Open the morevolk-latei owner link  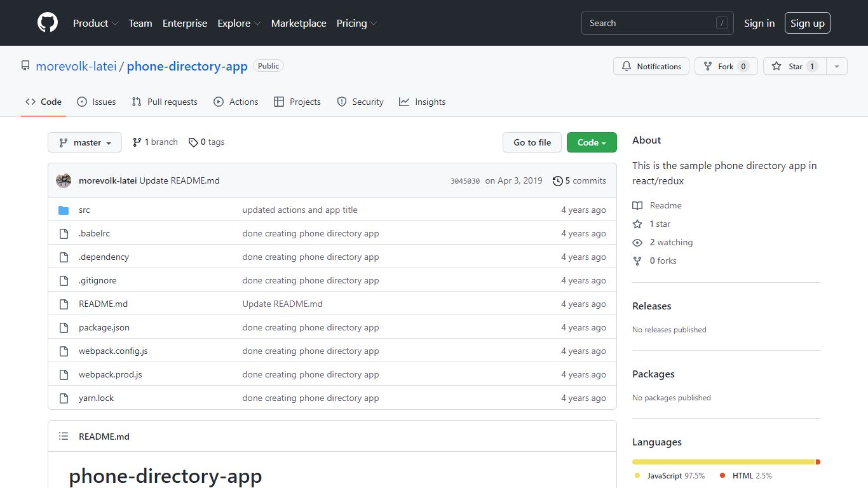(x=76, y=66)
